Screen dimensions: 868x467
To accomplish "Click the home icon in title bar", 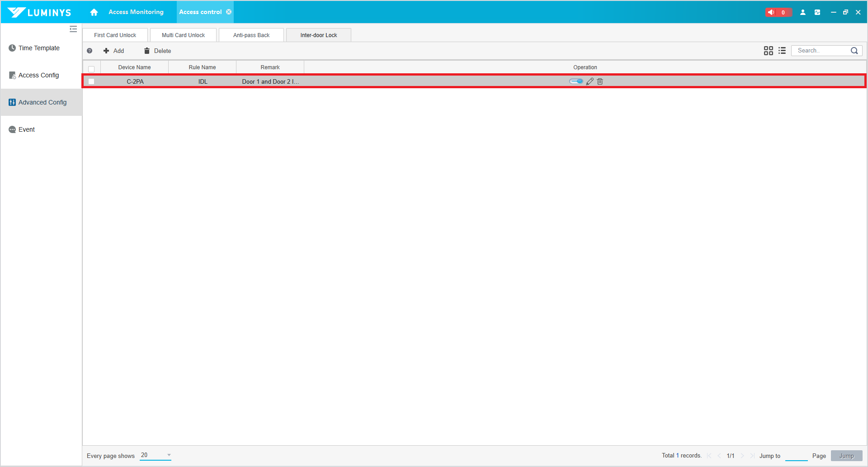I will point(94,12).
